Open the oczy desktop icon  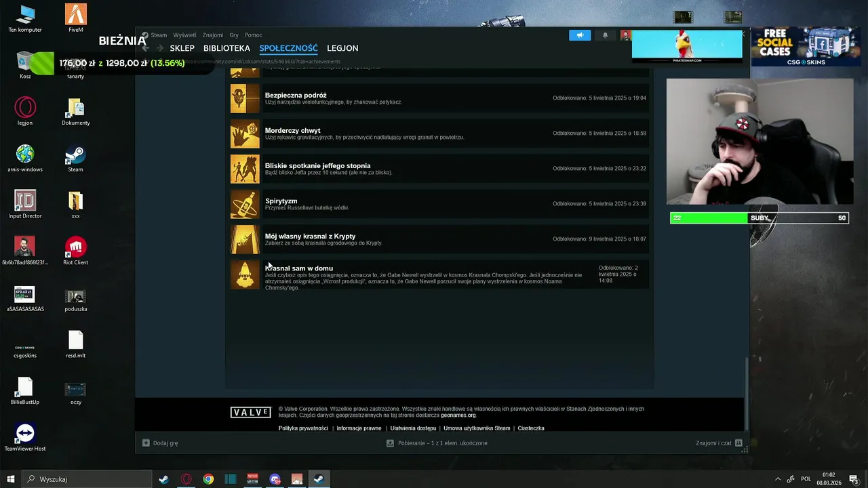tap(75, 390)
